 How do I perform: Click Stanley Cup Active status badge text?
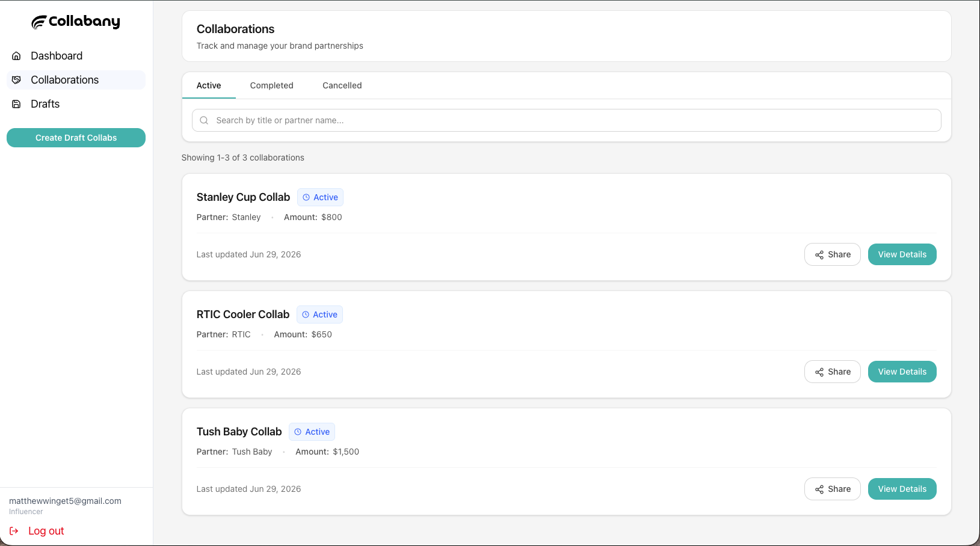tap(325, 197)
